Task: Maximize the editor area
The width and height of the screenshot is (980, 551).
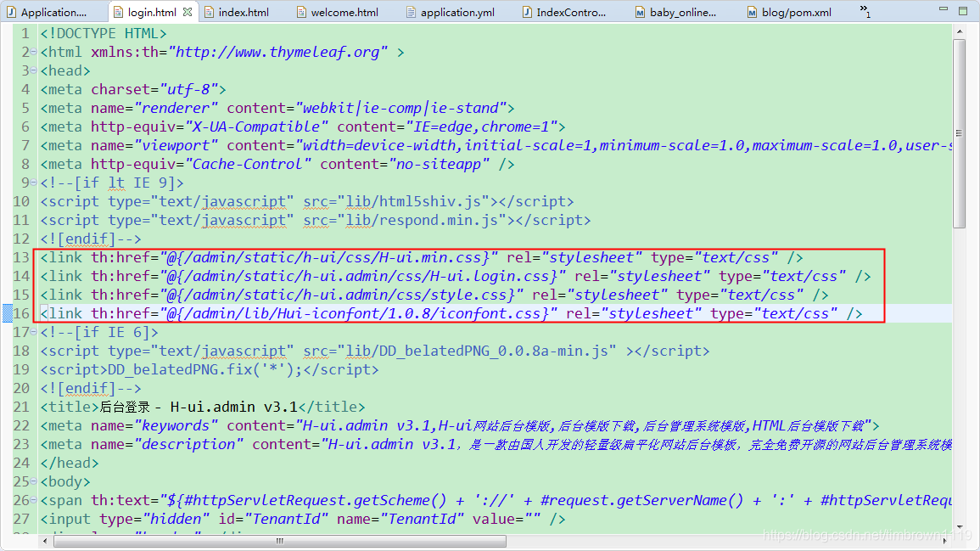Action: (x=963, y=11)
